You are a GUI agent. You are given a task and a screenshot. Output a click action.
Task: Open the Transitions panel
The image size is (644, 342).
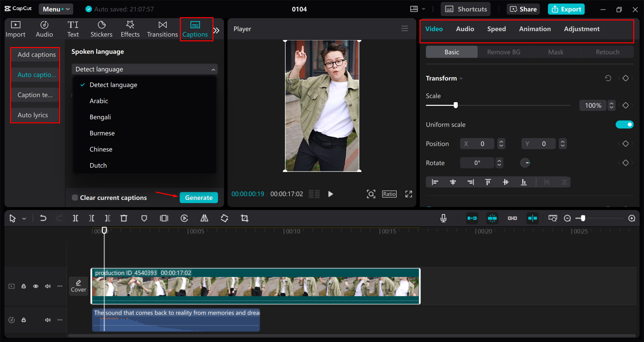click(x=162, y=29)
